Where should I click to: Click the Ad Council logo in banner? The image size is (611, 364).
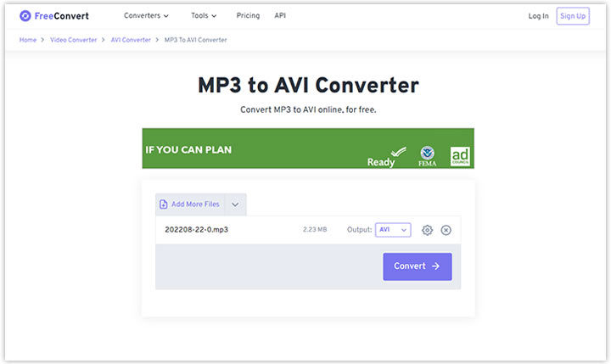(x=460, y=156)
